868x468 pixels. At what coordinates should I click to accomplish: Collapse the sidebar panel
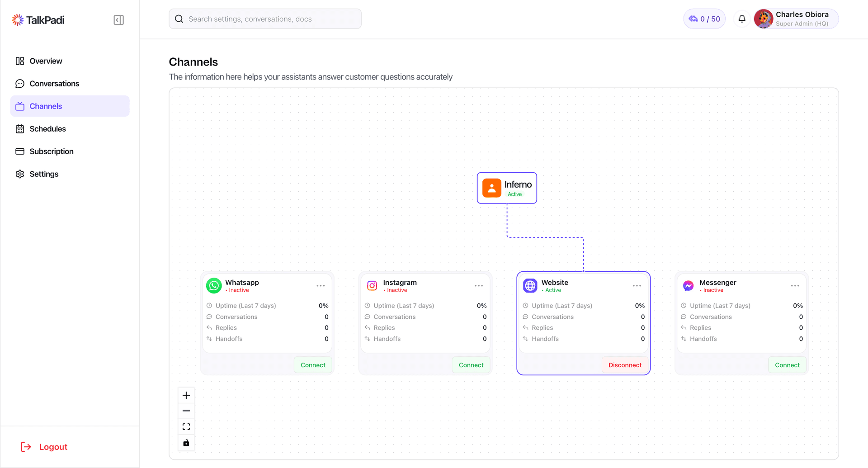point(118,20)
